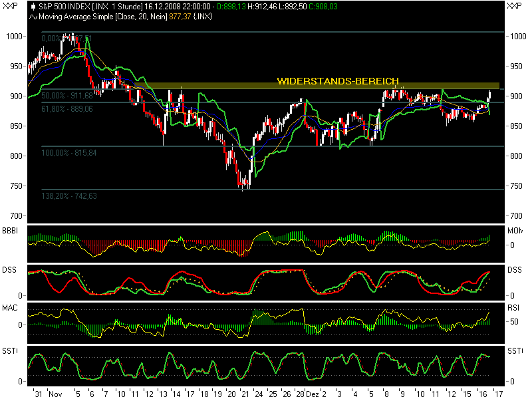The image size is (532, 399).
Task: Click the Dez date marker on time axis
Action: click(x=313, y=394)
